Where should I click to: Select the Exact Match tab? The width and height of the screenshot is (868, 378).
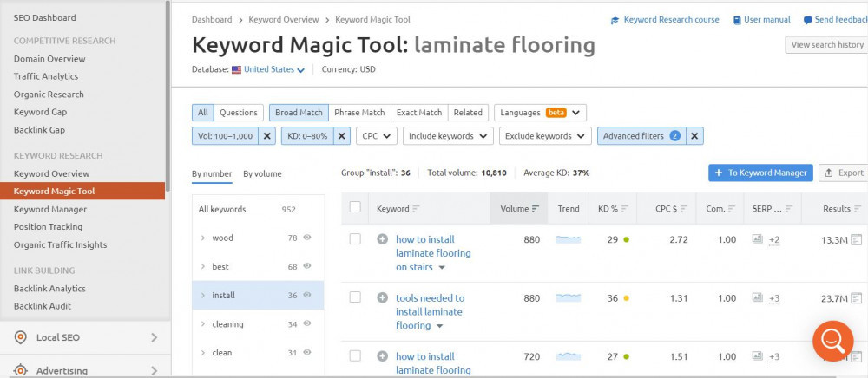point(419,113)
